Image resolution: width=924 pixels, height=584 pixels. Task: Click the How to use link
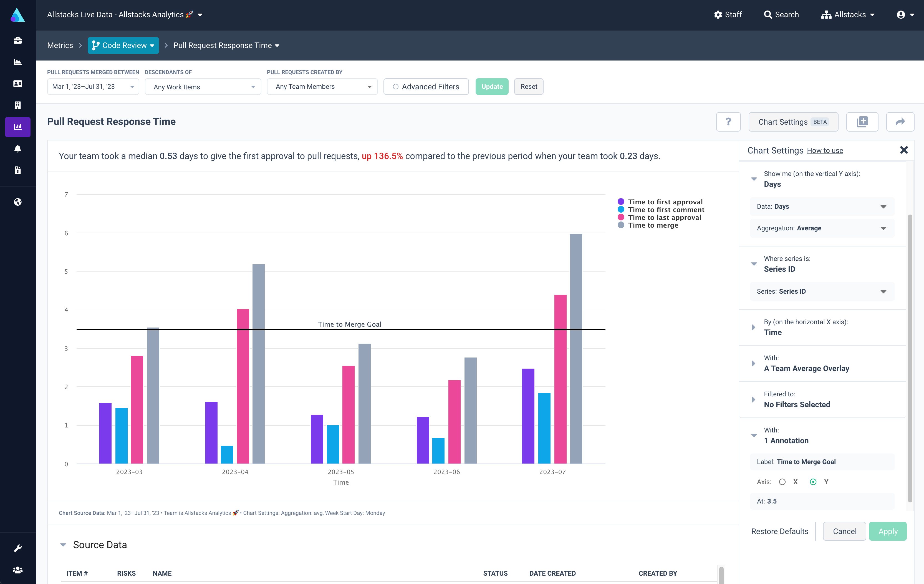(x=825, y=150)
